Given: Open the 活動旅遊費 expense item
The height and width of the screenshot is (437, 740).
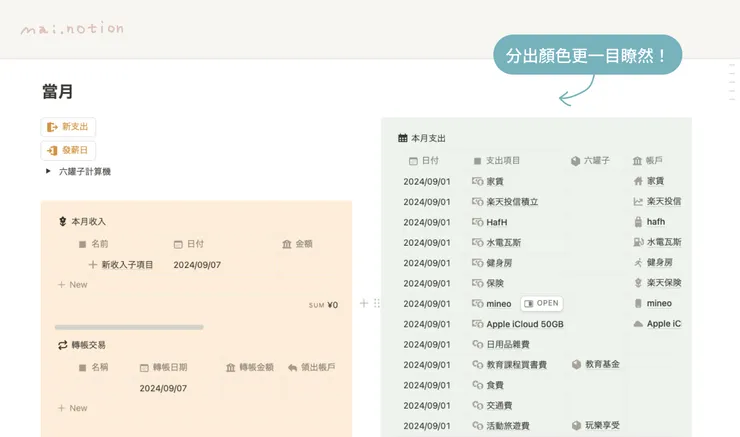Looking at the screenshot, I should pos(508,426).
